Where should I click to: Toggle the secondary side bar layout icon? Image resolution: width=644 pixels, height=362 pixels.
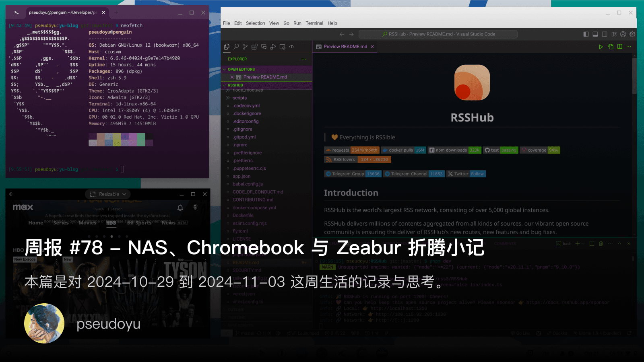tap(605, 34)
